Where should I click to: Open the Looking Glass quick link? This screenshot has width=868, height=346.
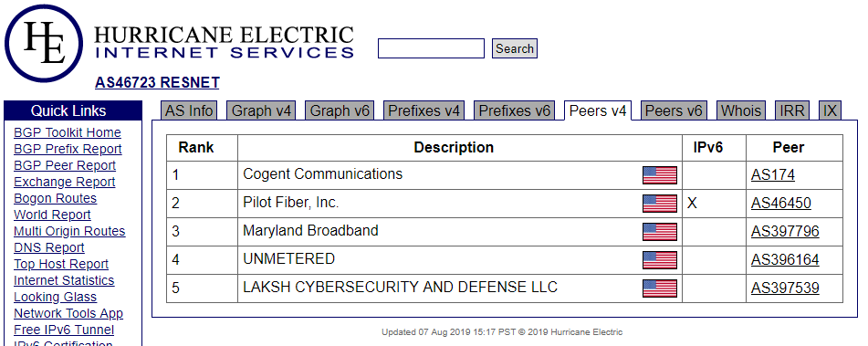pyautogui.click(x=55, y=297)
